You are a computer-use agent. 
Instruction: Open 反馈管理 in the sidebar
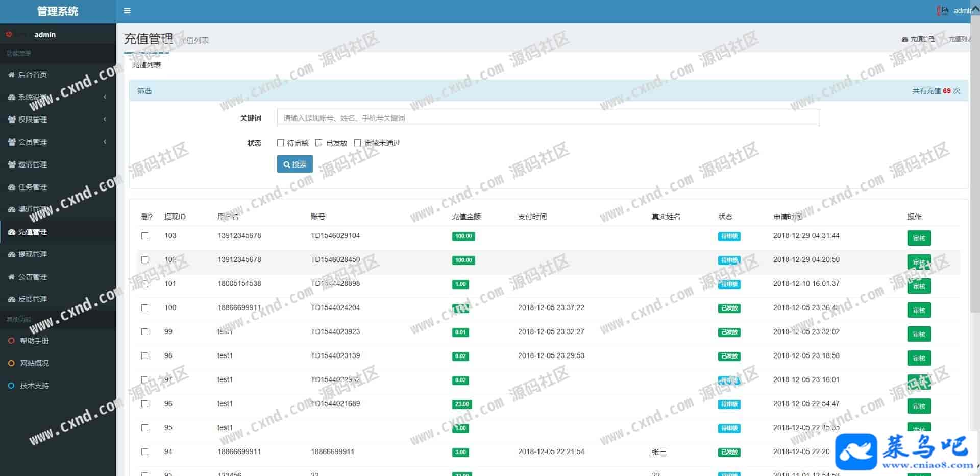pos(32,299)
